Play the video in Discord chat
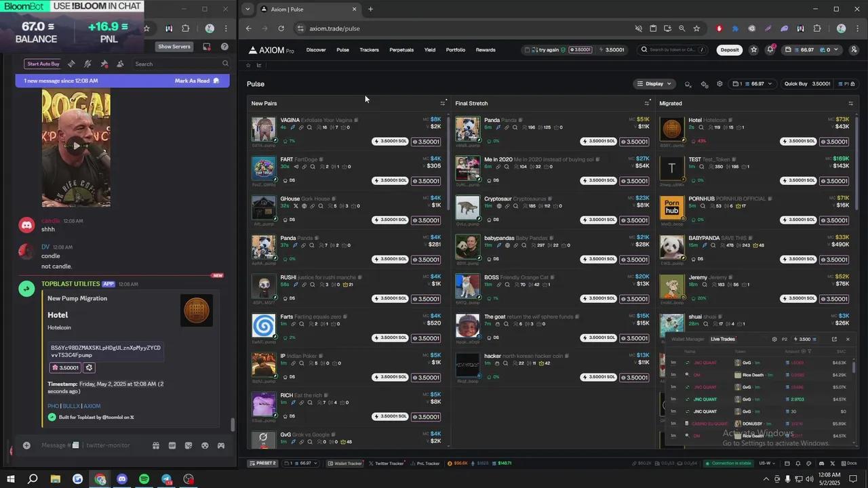Image resolution: width=868 pixels, height=488 pixels. point(76,146)
